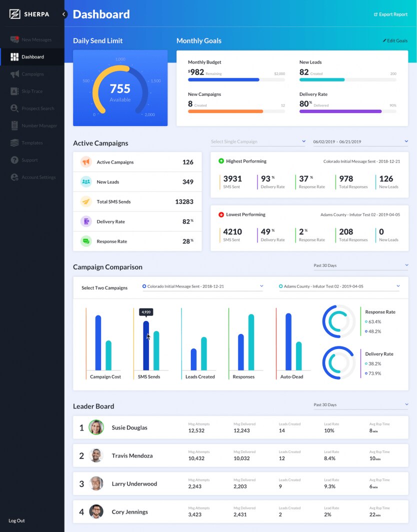Click the Skip Trace sidebar icon
This screenshot has width=417, height=532.
coord(14,91)
